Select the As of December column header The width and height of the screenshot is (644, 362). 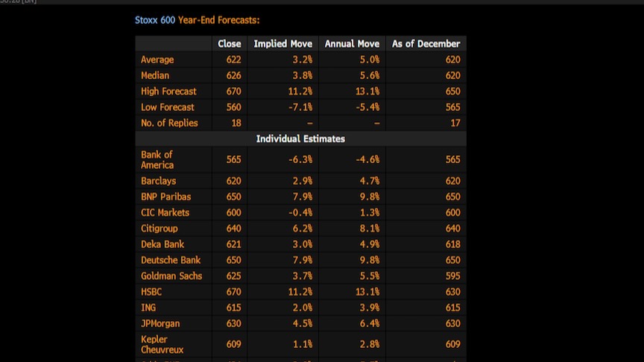tap(426, 44)
